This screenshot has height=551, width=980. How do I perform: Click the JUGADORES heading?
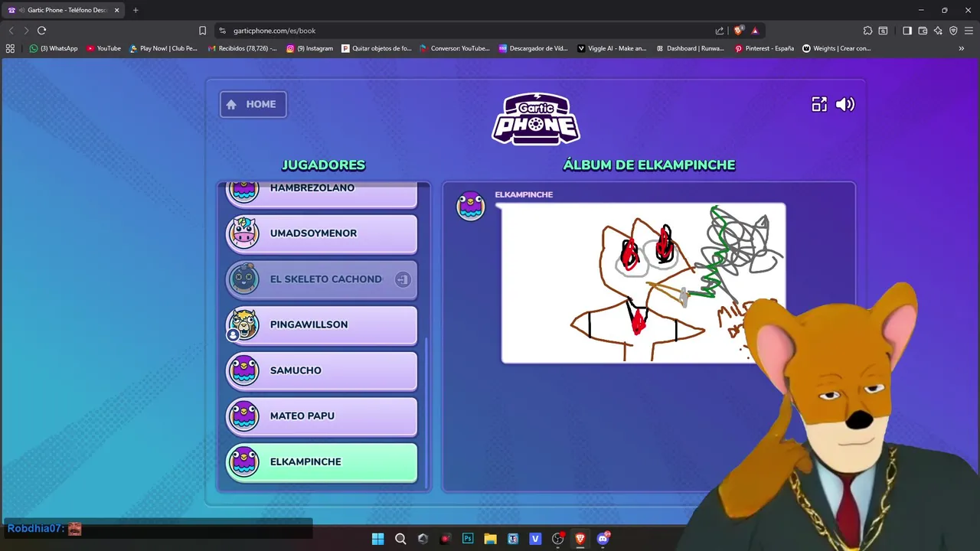(x=323, y=165)
